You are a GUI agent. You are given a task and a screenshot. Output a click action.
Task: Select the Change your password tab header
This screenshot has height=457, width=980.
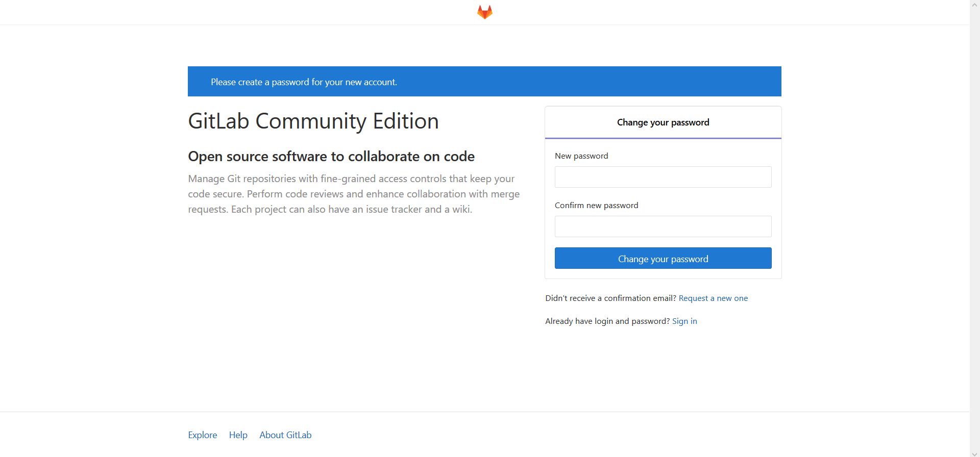pyautogui.click(x=663, y=122)
